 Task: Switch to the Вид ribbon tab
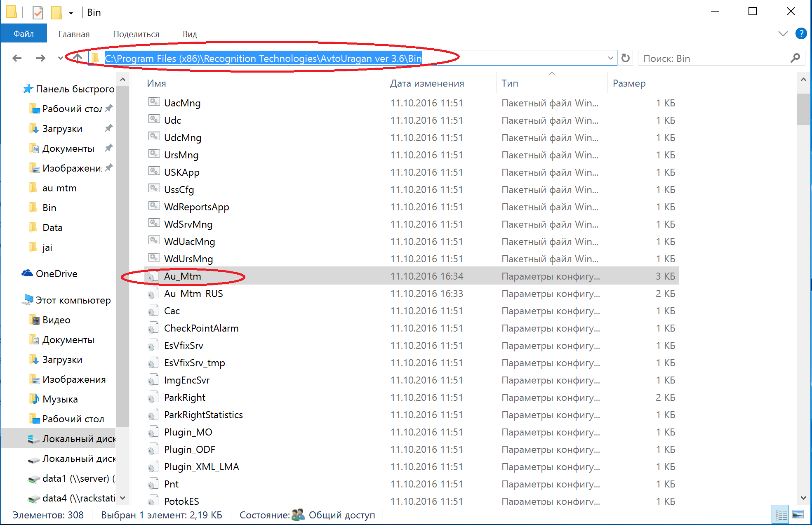(x=190, y=34)
